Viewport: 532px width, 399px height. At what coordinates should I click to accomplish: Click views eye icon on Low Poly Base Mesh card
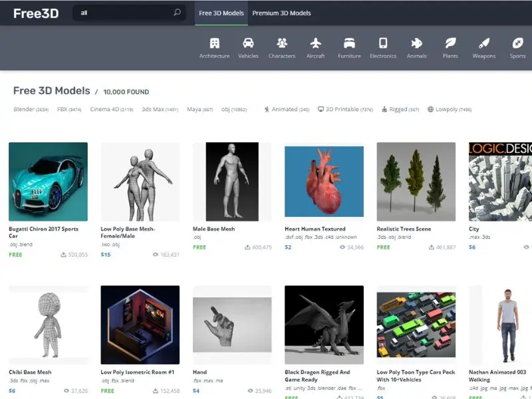(156, 255)
